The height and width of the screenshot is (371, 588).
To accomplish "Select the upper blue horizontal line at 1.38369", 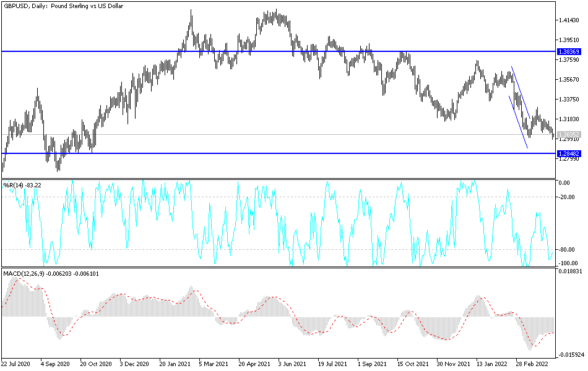I will (277, 51).
